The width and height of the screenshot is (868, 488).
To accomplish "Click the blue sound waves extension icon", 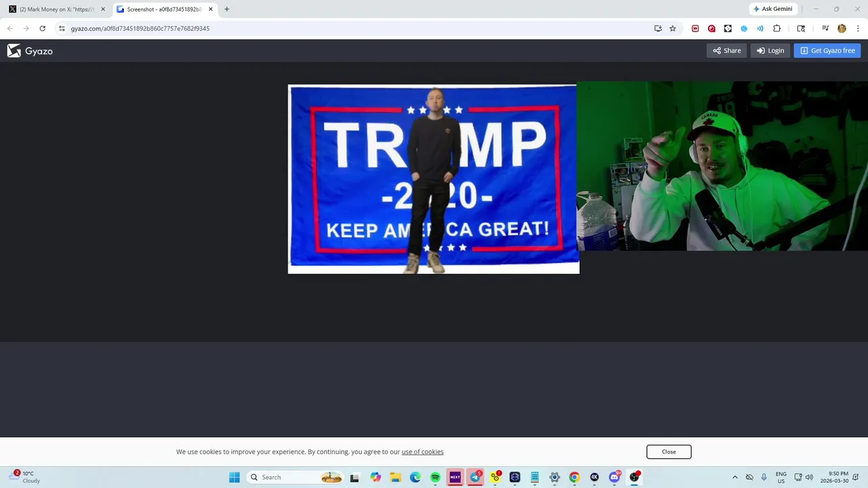I will tap(760, 28).
